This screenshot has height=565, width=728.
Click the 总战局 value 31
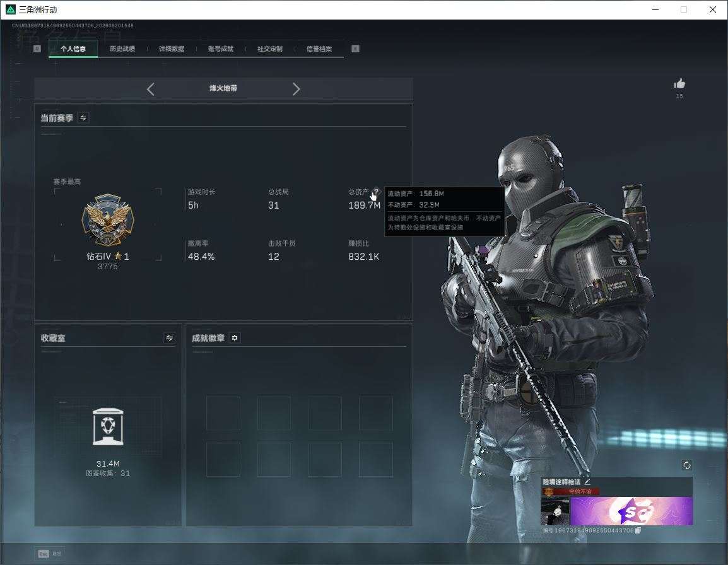tap(273, 205)
